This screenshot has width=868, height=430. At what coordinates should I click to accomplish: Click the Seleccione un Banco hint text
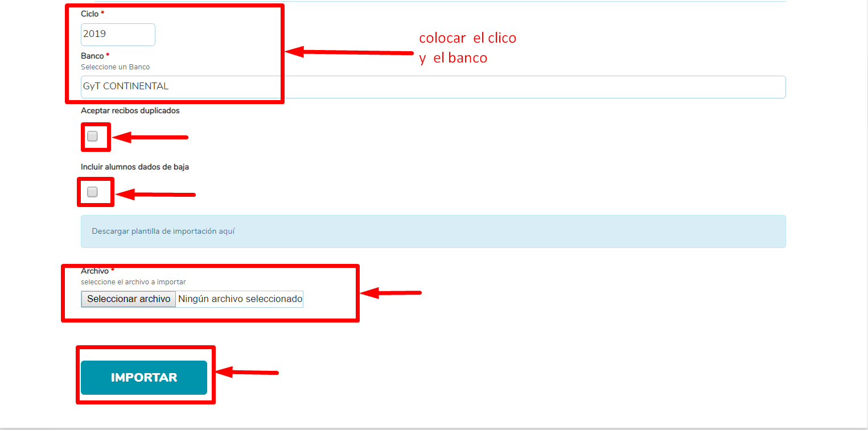pyautogui.click(x=116, y=67)
